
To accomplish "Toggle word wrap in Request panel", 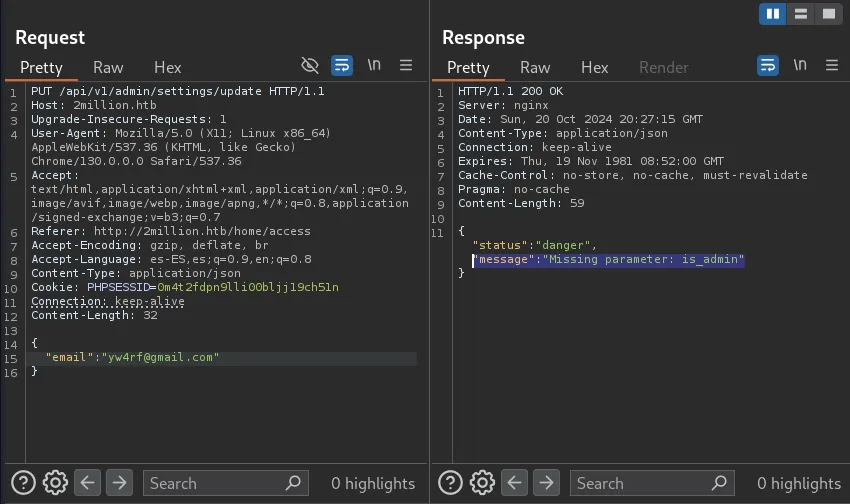I will [x=342, y=66].
